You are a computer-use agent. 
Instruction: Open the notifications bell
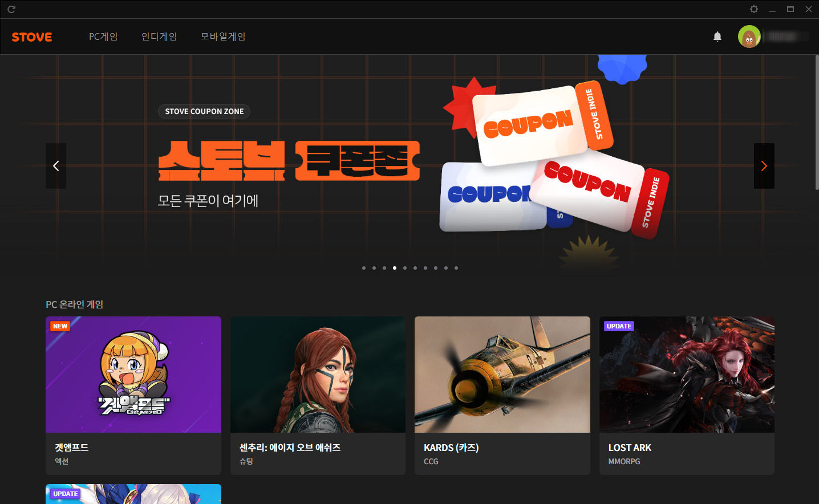[717, 36]
